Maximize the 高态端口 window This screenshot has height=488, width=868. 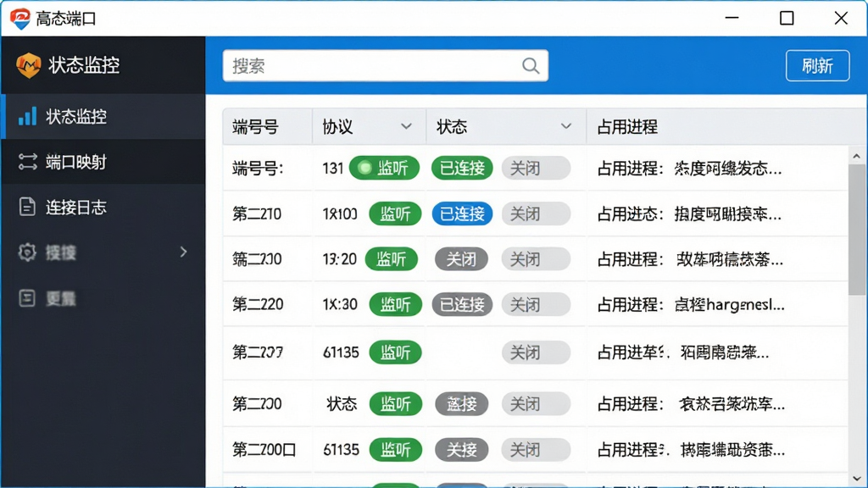tap(787, 19)
